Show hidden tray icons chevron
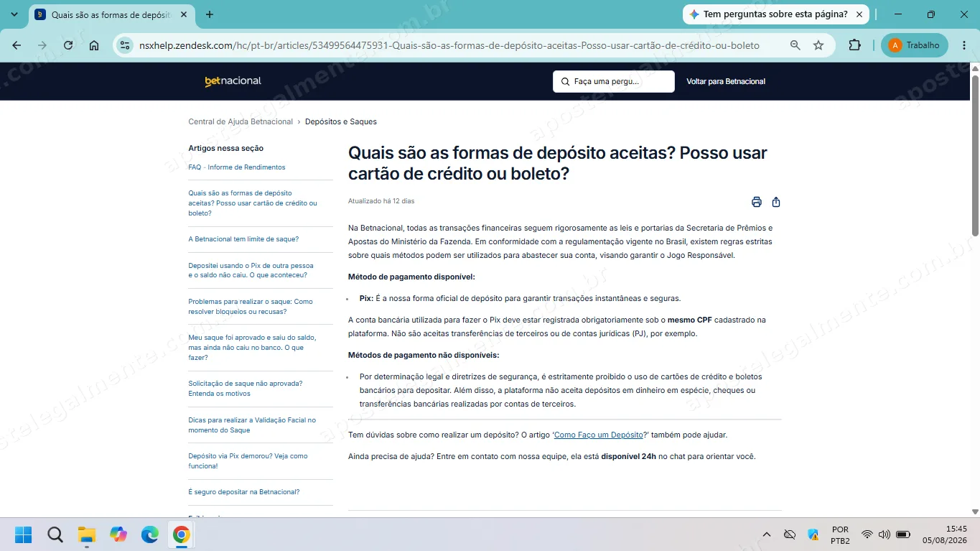The image size is (980, 551). click(767, 534)
